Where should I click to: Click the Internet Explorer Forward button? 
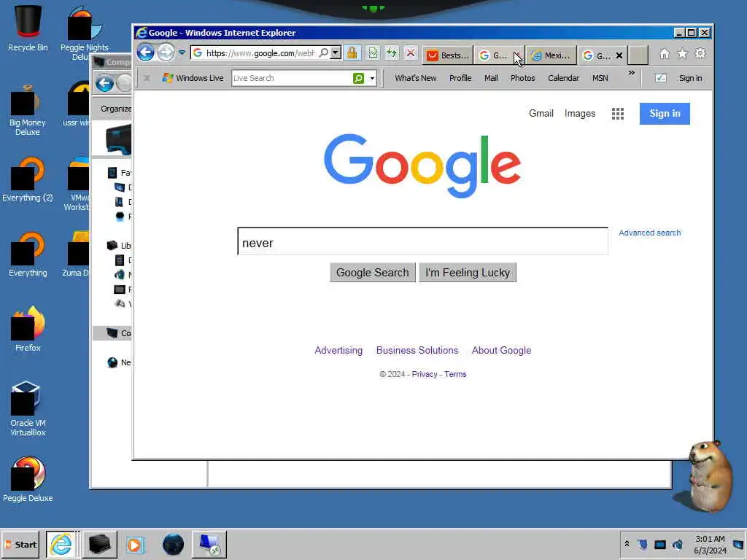pyautogui.click(x=166, y=52)
